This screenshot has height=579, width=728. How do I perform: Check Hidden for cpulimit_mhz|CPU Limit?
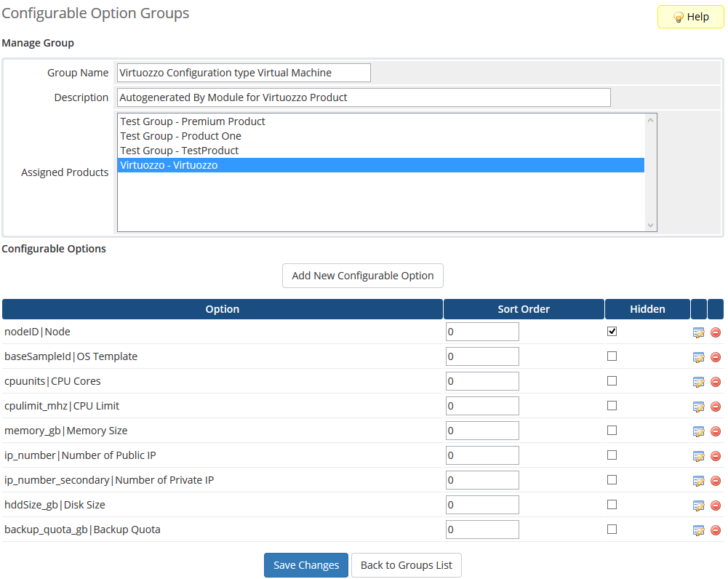tap(612, 405)
